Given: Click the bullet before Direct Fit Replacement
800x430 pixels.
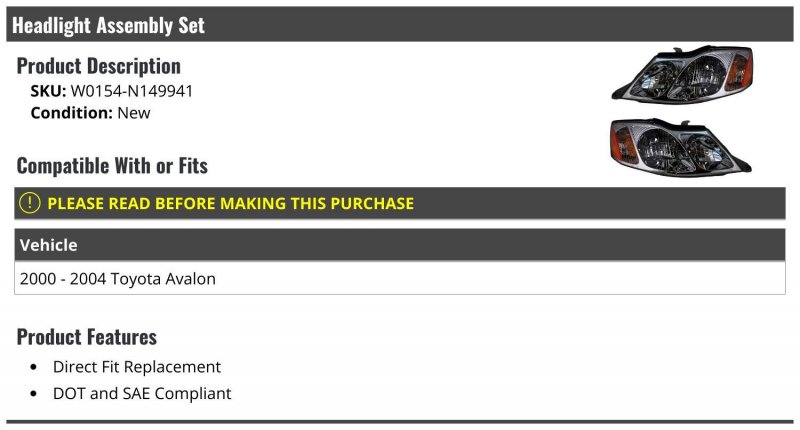Looking at the screenshot, I should point(34,367).
